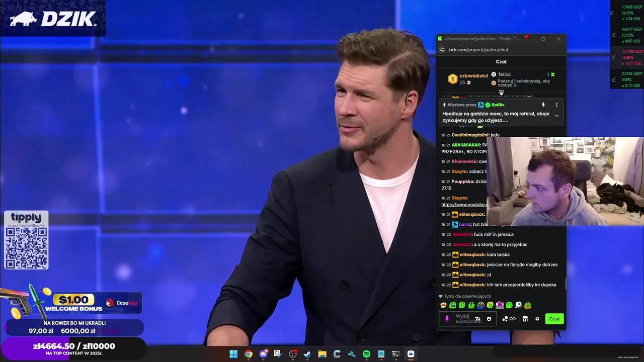
Task: Click the -0.7790 USDT ticker entry
Action: [631, 57]
